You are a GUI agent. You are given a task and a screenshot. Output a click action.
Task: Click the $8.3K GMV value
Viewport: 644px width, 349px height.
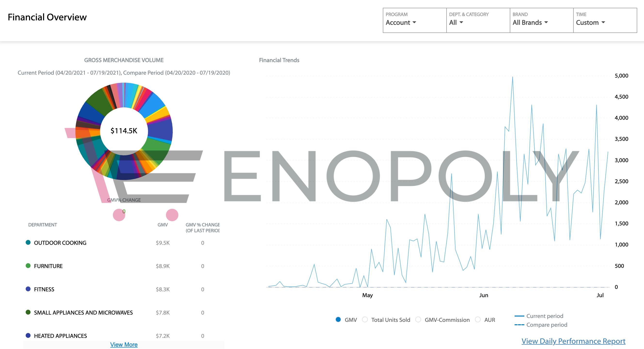click(163, 289)
